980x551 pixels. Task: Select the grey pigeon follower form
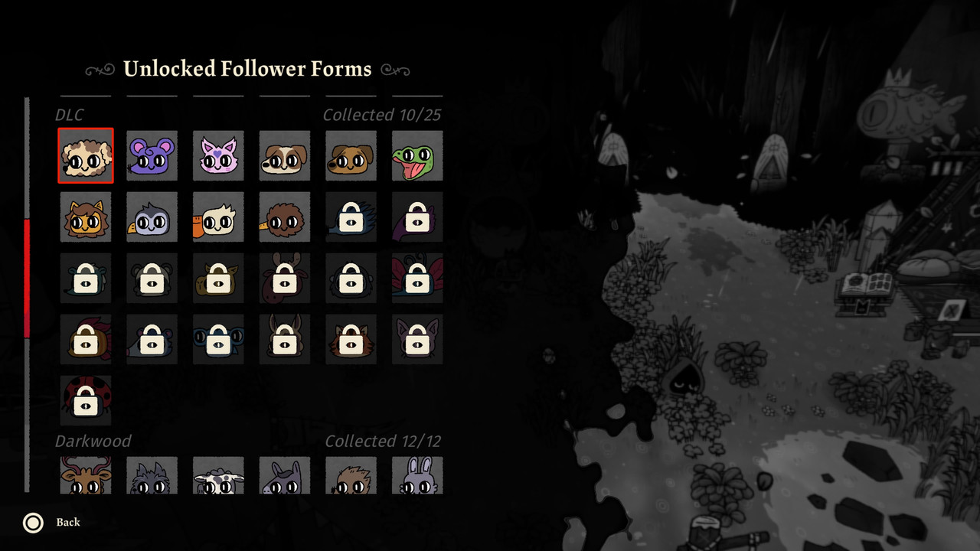point(152,217)
